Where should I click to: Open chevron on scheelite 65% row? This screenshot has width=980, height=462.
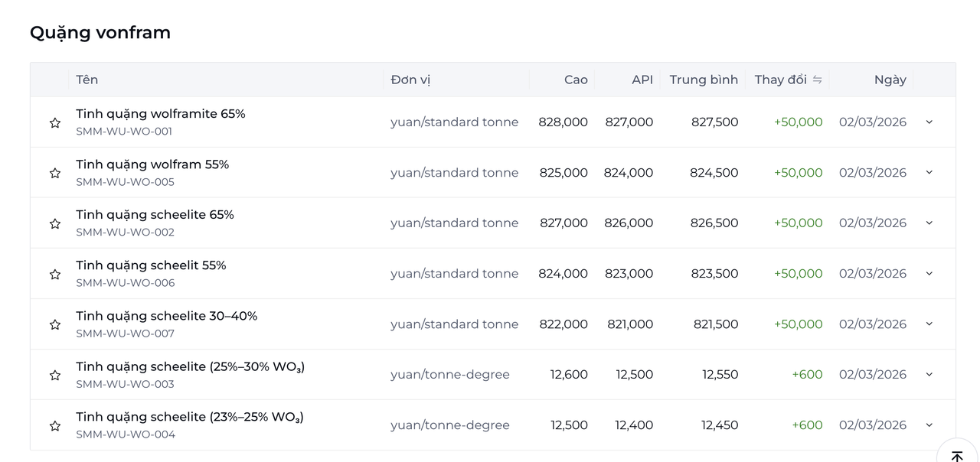[929, 223]
